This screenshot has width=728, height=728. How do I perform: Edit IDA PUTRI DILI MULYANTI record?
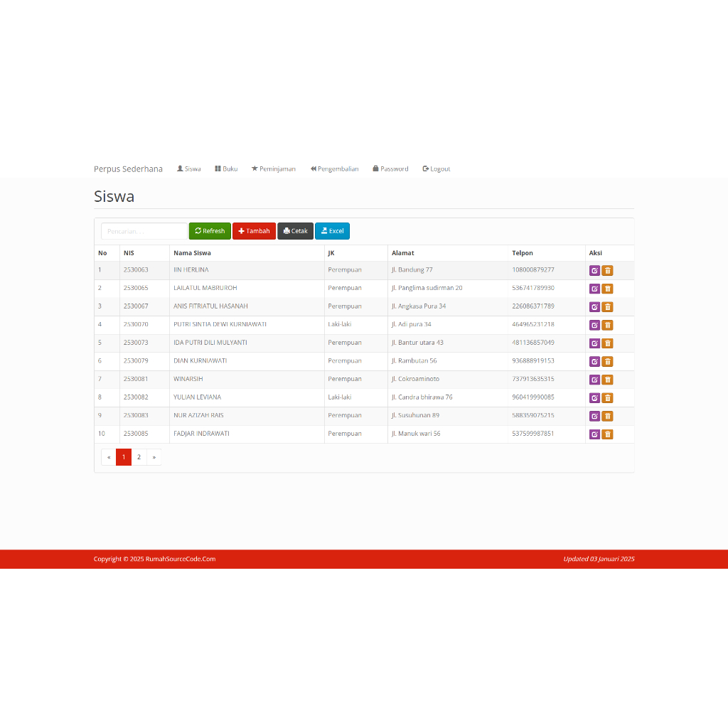coord(594,343)
